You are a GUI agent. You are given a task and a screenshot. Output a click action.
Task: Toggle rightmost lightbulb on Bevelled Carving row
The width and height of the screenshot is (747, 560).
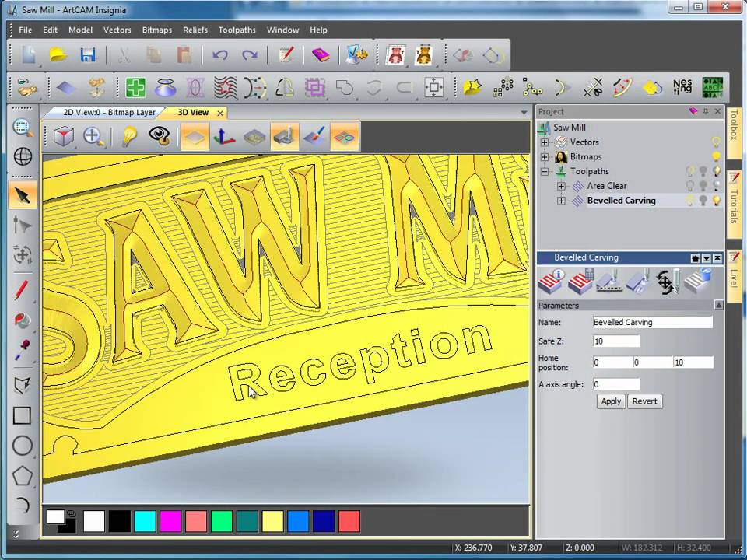716,201
